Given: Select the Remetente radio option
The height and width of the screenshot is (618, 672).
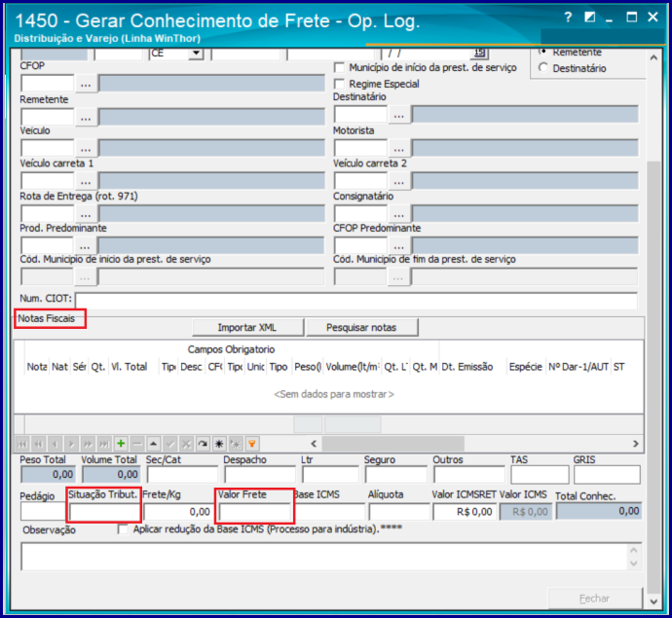Looking at the screenshot, I should (x=543, y=52).
